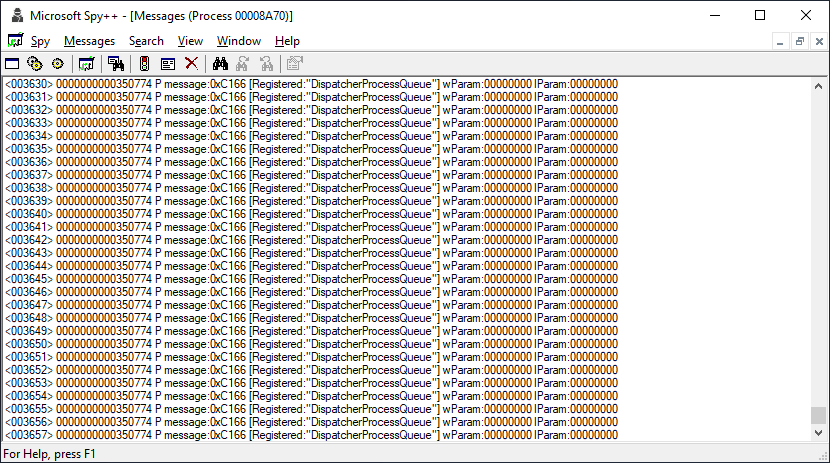This screenshot has width=830, height=463.
Task: Click the scrollbar up arrow
Action: 819,84
